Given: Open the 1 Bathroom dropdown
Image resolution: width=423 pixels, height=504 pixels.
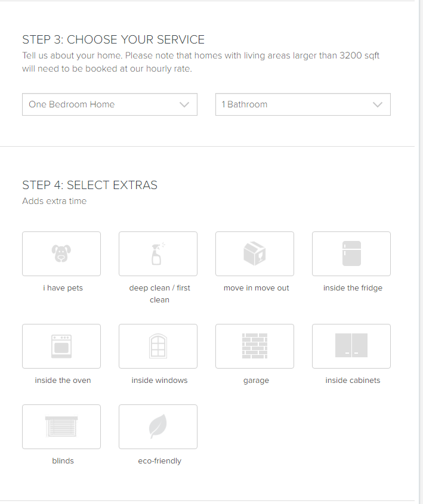Looking at the screenshot, I should [x=303, y=104].
